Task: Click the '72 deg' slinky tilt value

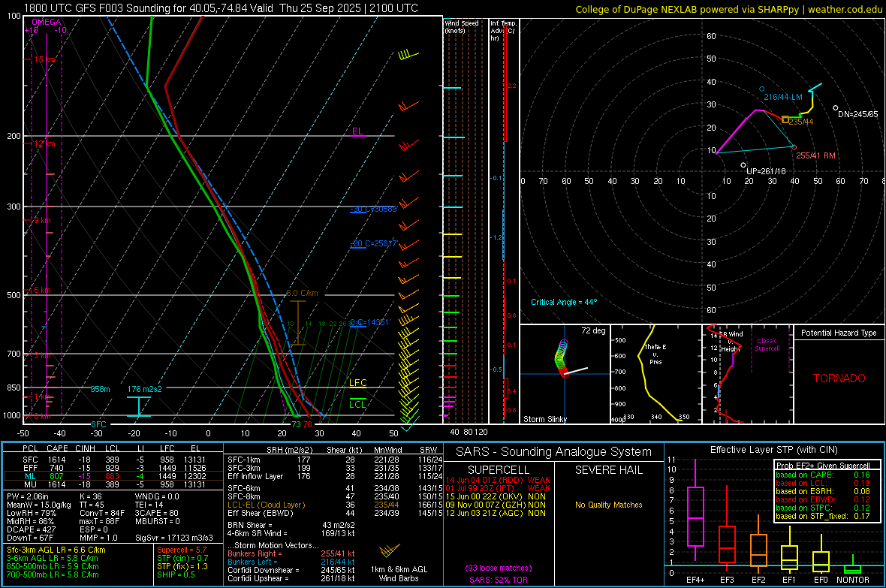Action: pos(593,330)
